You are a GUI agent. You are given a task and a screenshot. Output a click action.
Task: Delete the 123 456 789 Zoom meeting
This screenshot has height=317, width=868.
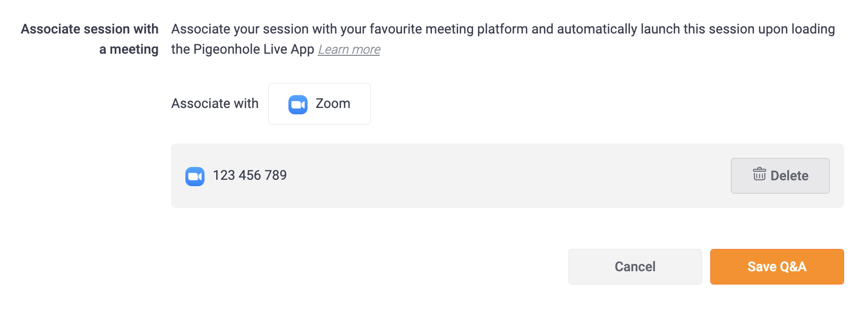pos(780,176)
